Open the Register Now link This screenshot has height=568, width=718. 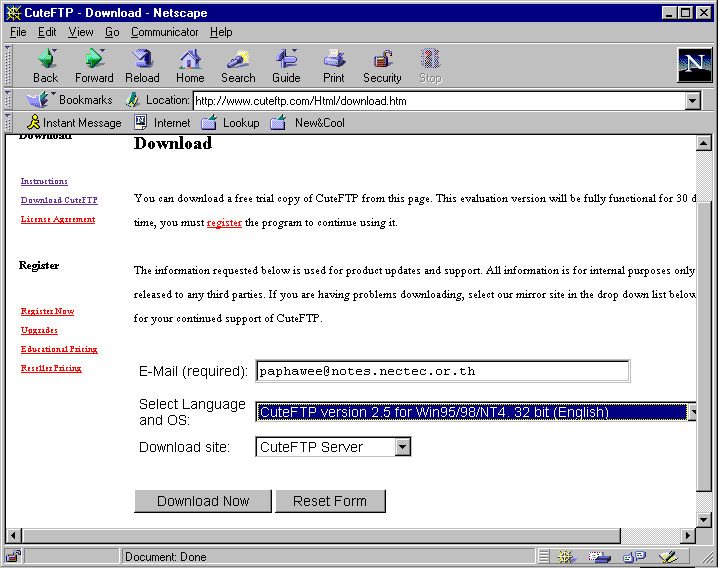tap(47, 311)
